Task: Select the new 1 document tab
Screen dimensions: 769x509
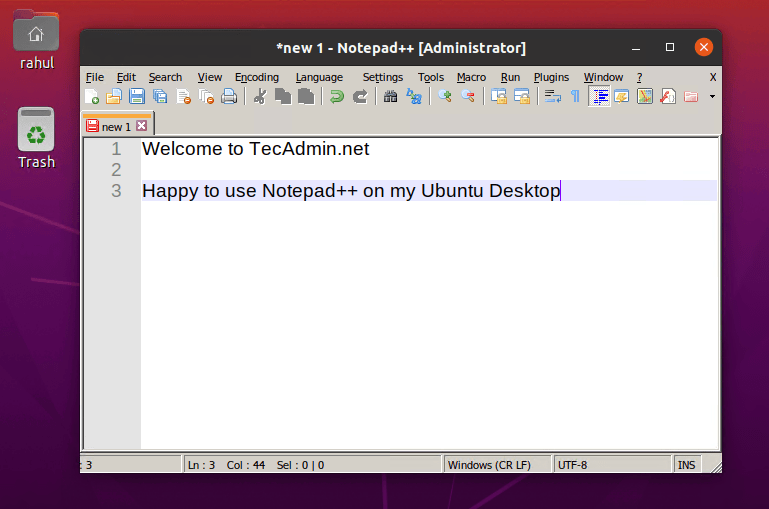Action: (116, 127)
